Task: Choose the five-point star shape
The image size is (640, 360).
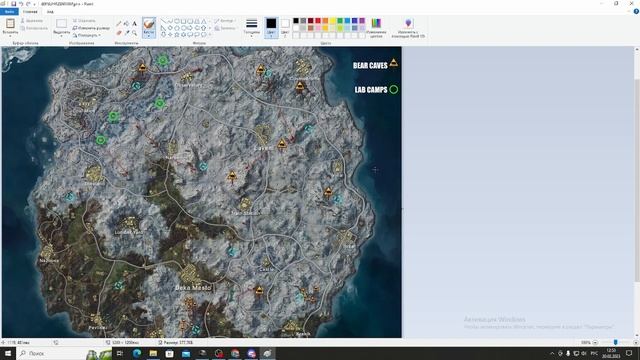Action: click(177, 35)
